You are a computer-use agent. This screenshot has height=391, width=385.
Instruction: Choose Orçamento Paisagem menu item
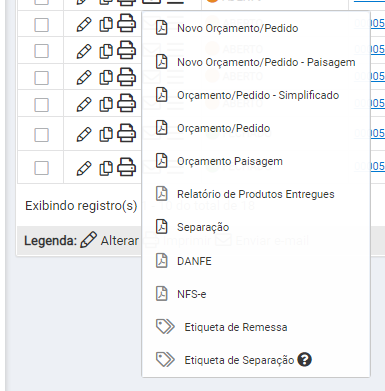coord(230,161)
